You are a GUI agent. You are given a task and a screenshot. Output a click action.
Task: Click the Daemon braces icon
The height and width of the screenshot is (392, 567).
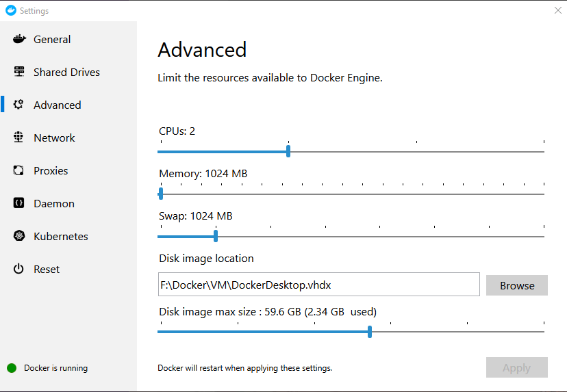19,203
